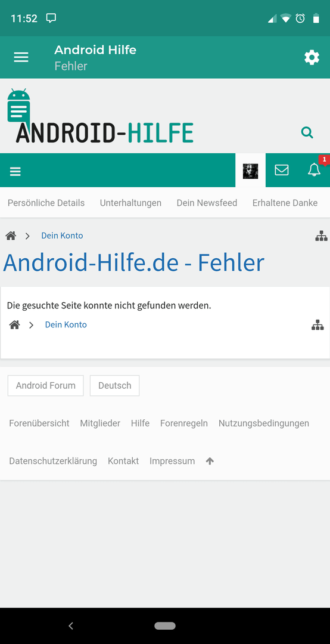Select the Unterhaltungen tab
Image resolution: width=330 pixels, height=644 pixels.
130,203
